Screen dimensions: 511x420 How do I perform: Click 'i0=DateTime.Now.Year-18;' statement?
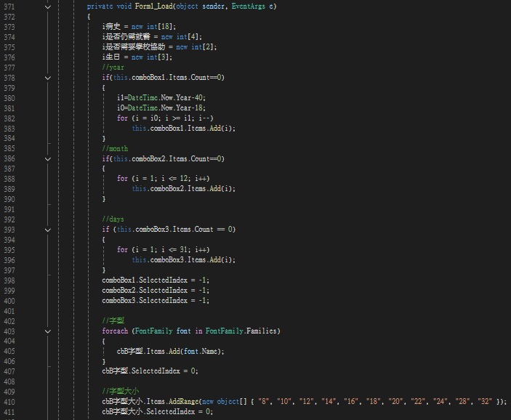tap(161, 108)
